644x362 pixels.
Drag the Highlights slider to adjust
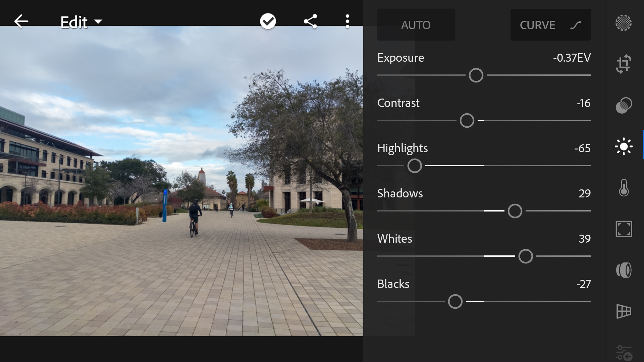415,165
